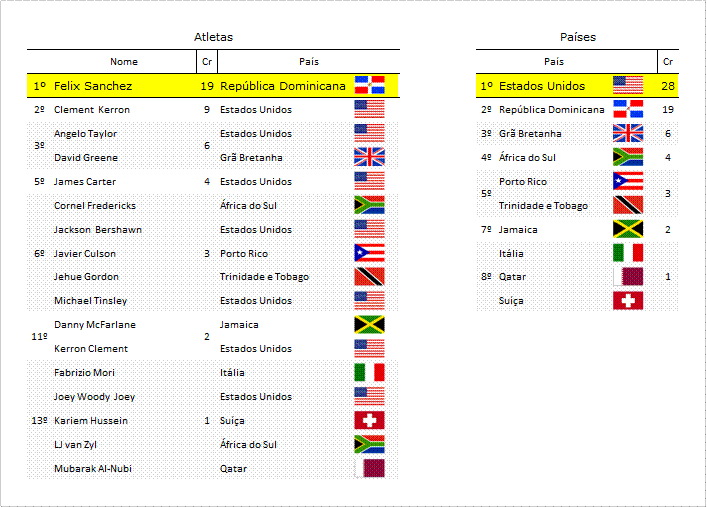The image size is (707, 507).
Task: Click the Great Britain flag in David Greene's row
Action: tap(369, 157)
